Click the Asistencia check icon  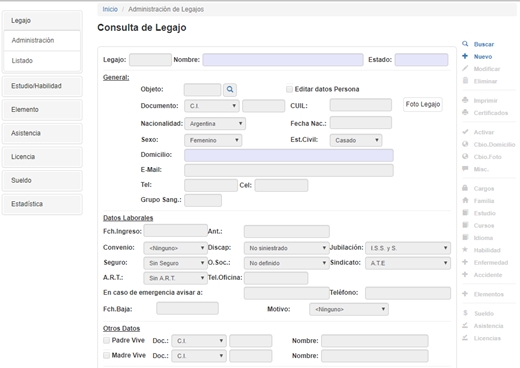pos(465,325)
